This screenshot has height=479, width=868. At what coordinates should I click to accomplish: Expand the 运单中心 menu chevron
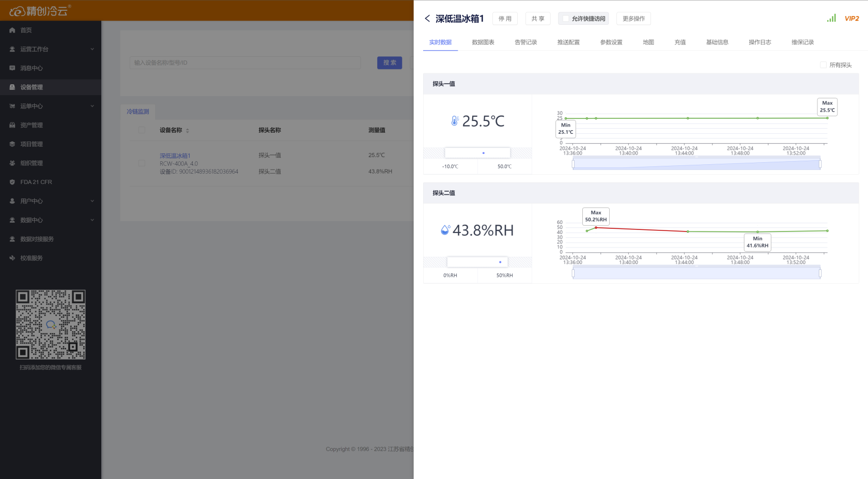(x=92, y=106)
